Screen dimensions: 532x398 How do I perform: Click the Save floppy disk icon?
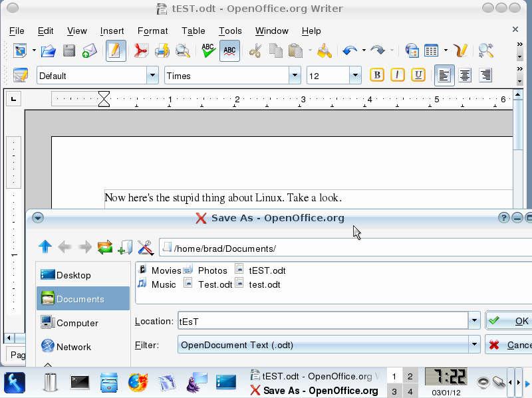(x=69, y=51)
